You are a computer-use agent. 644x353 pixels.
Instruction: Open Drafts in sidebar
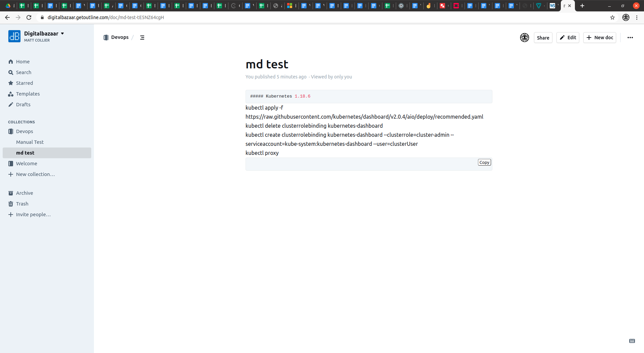[x=23, y=105]
